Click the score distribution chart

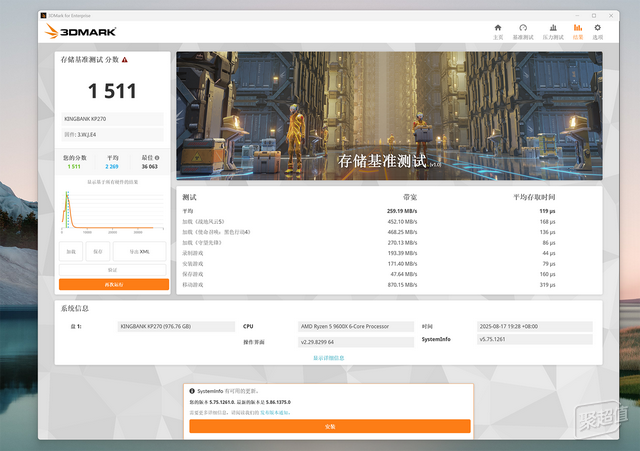(113, 211)
